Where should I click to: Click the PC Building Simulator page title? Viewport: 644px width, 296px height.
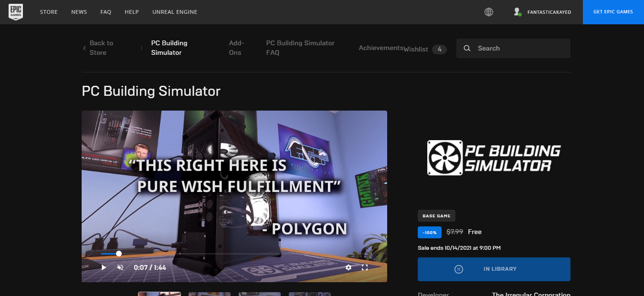(x=151, y=91)
